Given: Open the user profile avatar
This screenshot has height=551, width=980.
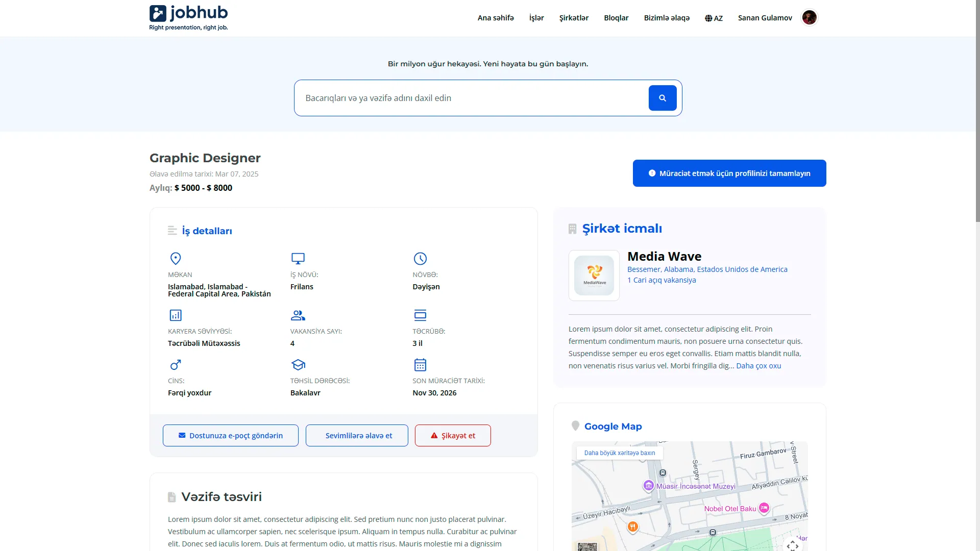Looking at the screenshot, I should point(809,18).
